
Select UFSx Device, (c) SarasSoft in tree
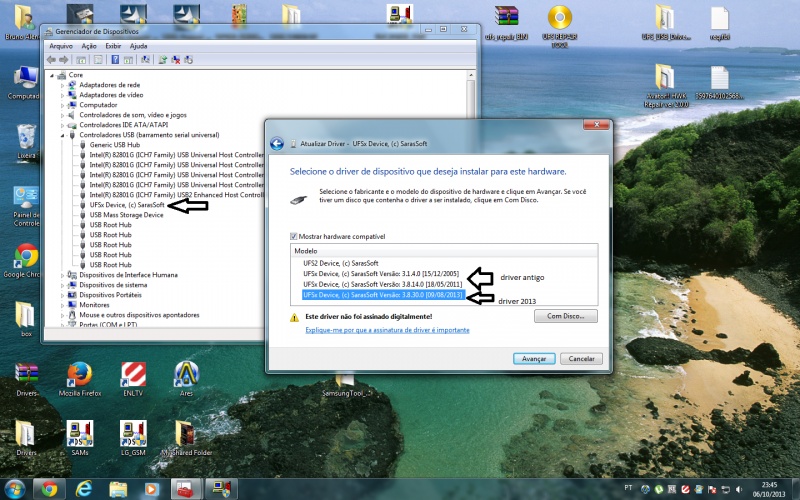[x=127, y=205]
